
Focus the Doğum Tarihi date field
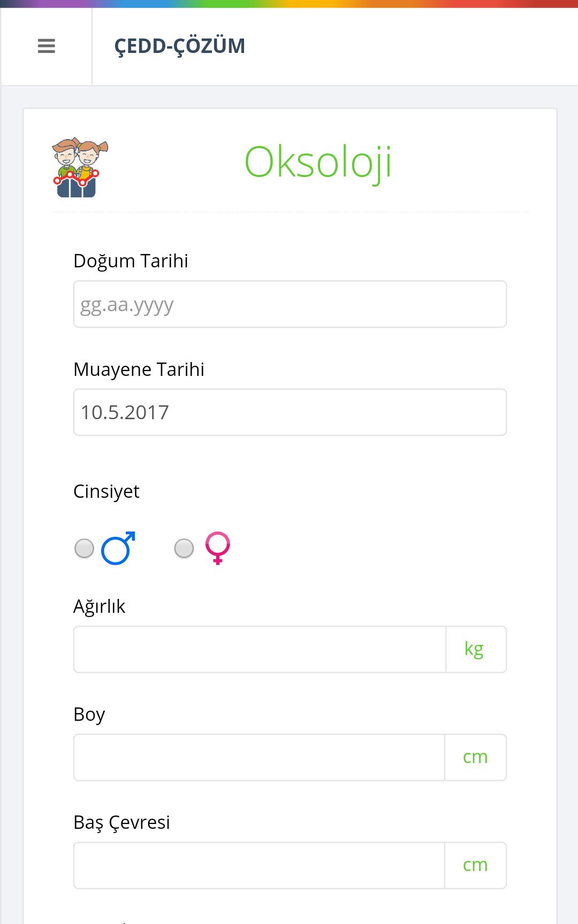click(x=290, y=304)
